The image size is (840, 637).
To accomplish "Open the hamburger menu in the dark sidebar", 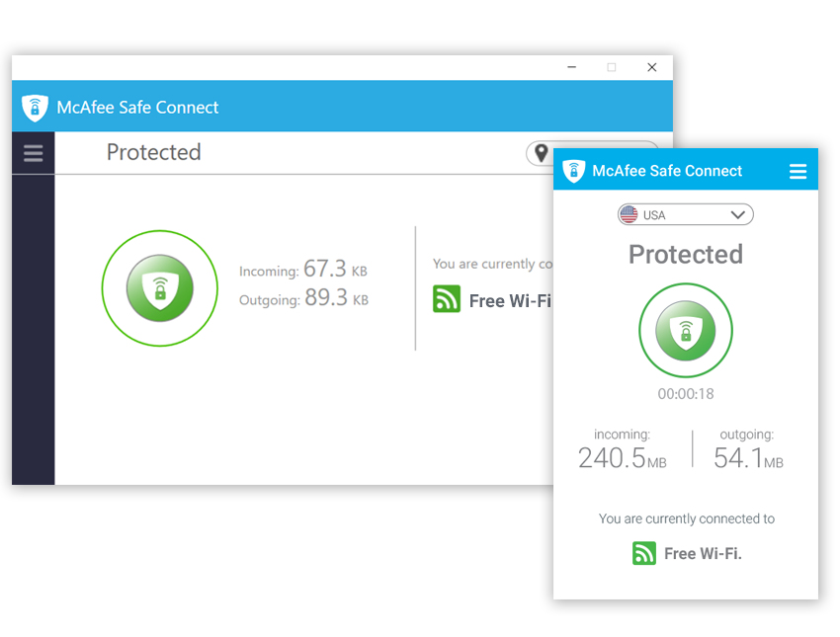I will click(x=34, y=153).
